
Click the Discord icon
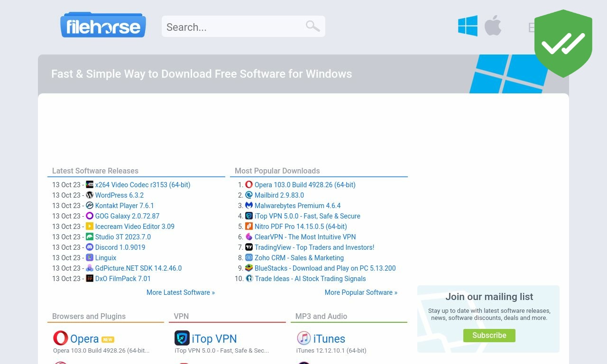[90, 247]
